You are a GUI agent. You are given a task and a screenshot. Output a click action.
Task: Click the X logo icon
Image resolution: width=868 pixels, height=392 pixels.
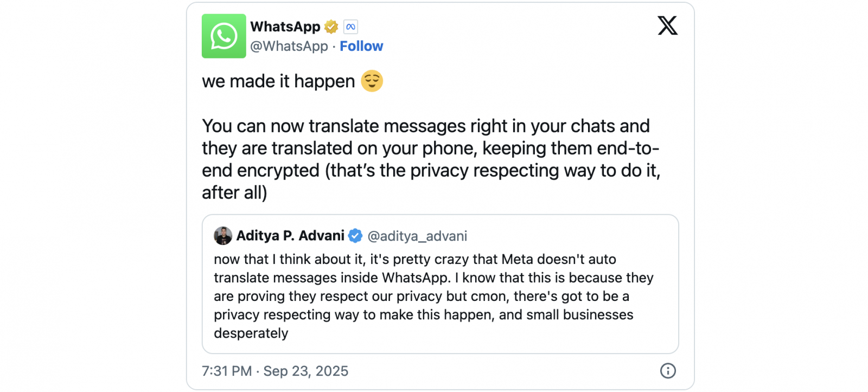(667, 25)
